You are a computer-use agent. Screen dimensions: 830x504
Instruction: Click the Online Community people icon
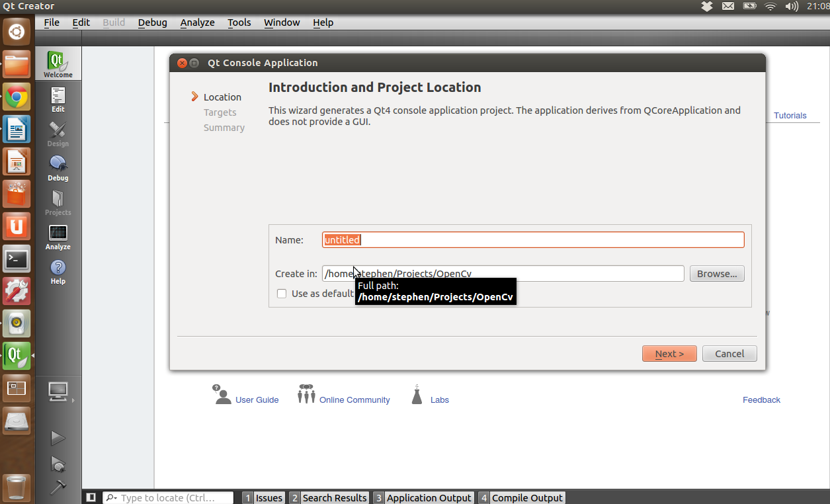[x=306, y=394]
